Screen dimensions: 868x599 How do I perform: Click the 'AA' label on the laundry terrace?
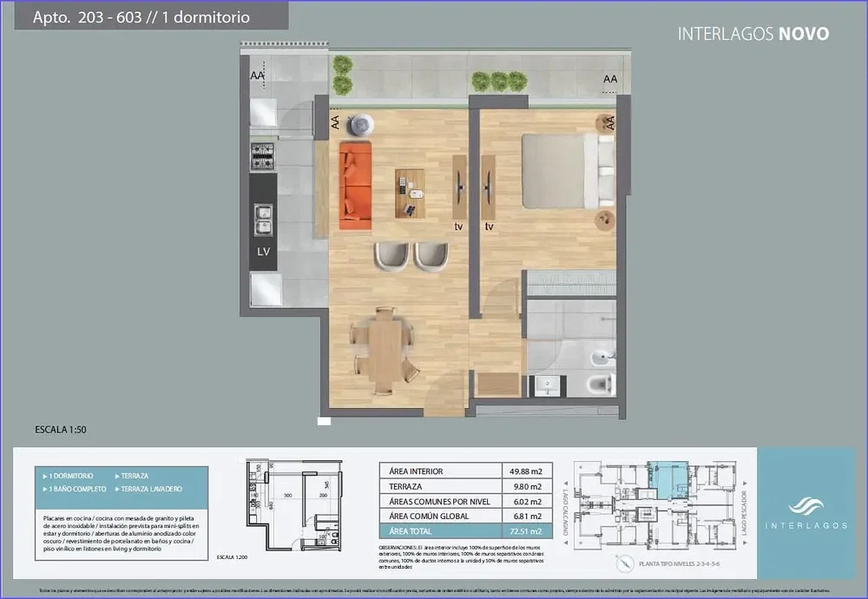click(257, 76)
